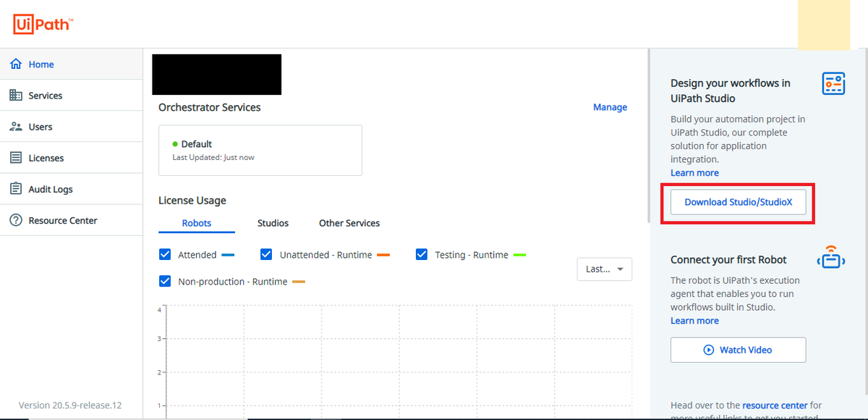This screenshot has width=868, height=420.
Task: Click the Audit Logs clipboard icon
Action: (15, 189)
